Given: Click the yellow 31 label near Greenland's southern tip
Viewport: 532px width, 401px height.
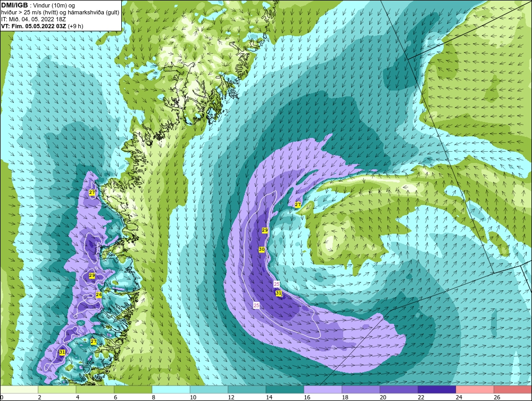Looking at the screenshot, I should (62, 352).
